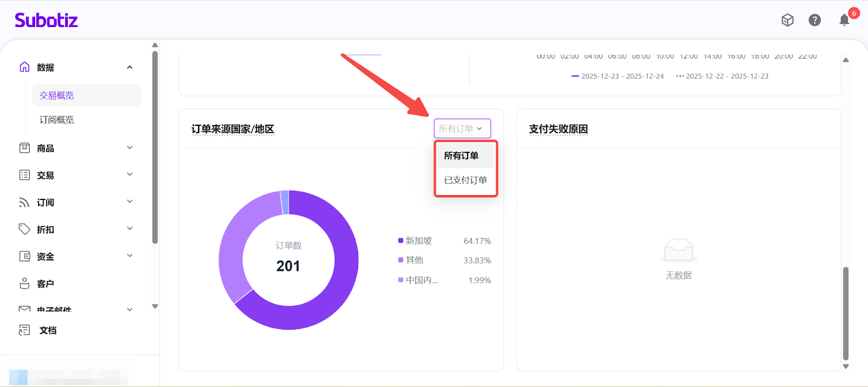The width and height of the screenshot is (868, 387).
Task: Open 文档 from the sidebar
Action: [48, 330]
